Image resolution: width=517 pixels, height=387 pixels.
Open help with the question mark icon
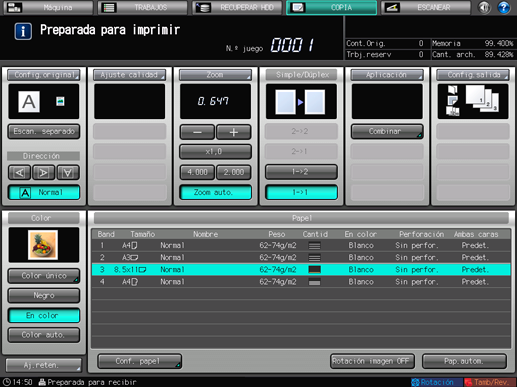coord(504,7)
